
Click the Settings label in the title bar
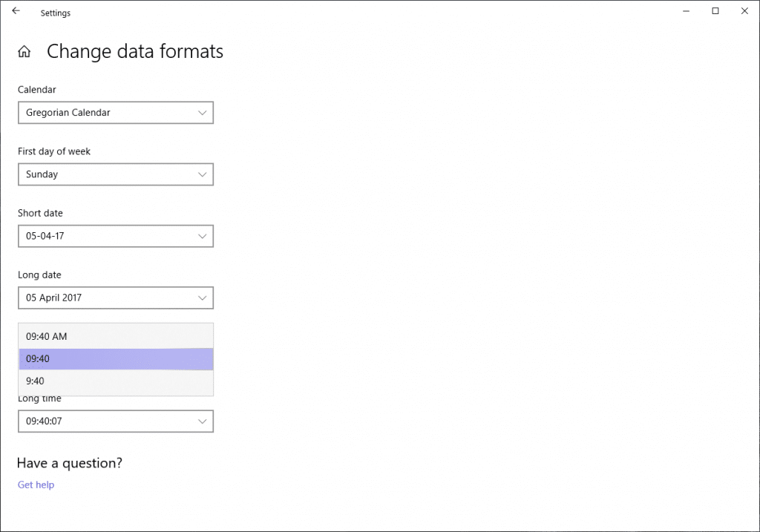(x=56, y=13)
